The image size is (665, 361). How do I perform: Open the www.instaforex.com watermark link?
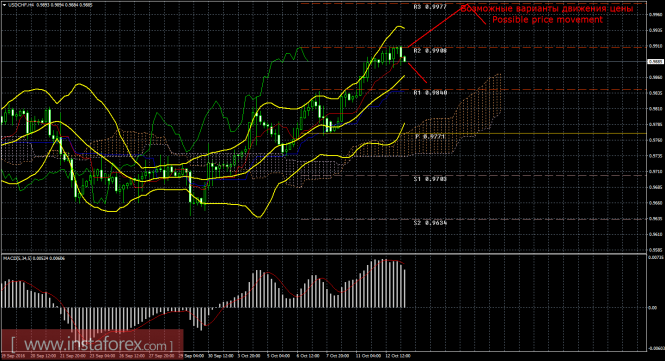[92, 344]
